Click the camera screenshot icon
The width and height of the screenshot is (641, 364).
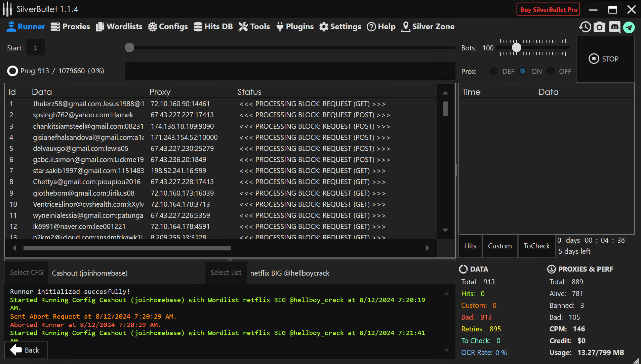tap(599, 27)
